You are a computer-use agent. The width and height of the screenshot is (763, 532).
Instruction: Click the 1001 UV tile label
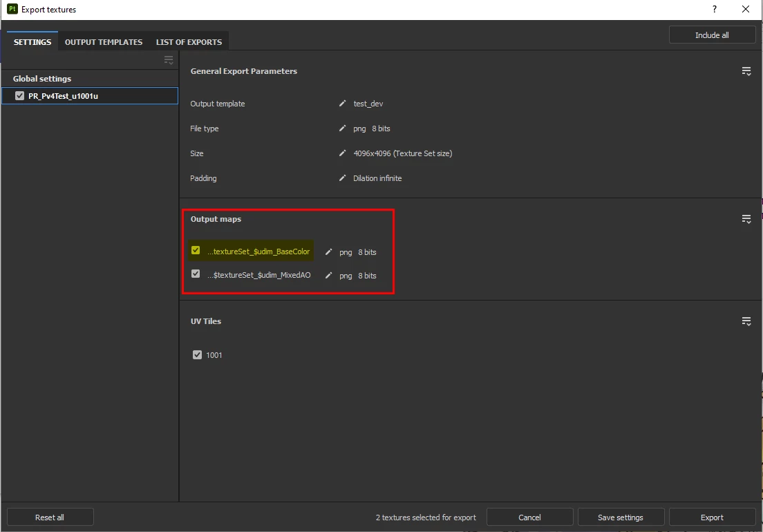(214, 355)
